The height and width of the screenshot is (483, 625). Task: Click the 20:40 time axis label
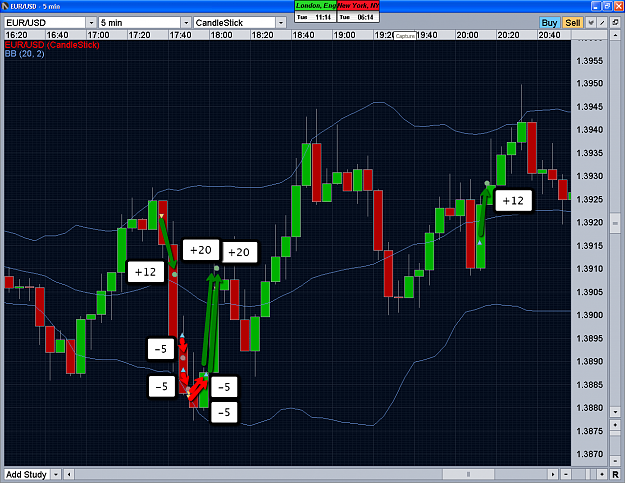(549, 35)
